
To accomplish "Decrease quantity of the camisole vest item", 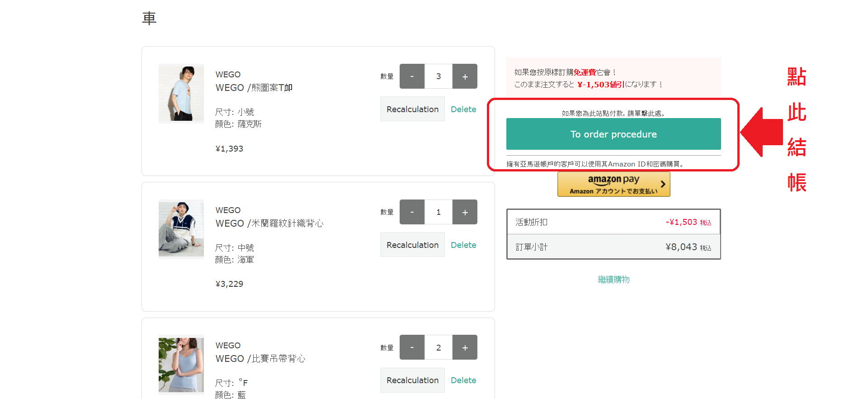I will 412,347.
